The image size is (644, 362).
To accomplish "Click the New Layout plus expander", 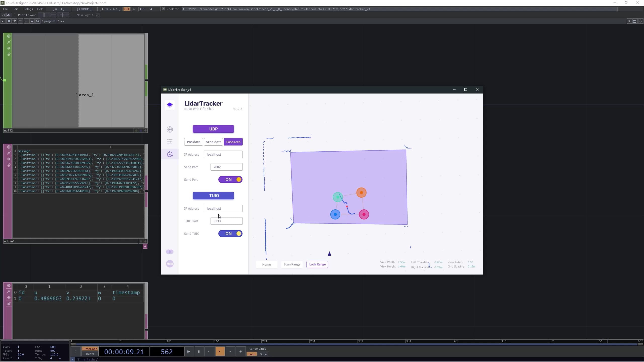I will (x=97, y=15).
